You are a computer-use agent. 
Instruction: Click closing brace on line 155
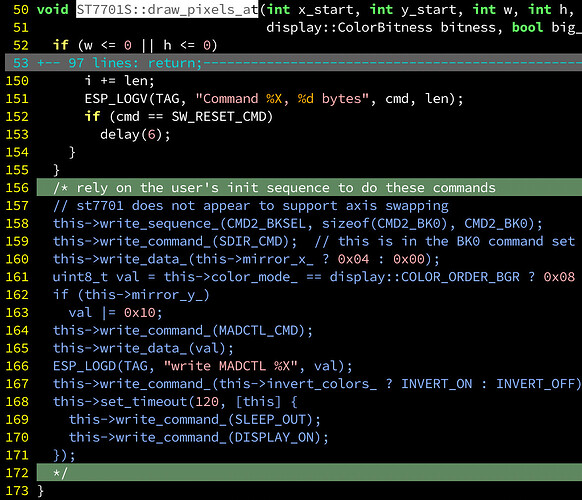point(56,170)
